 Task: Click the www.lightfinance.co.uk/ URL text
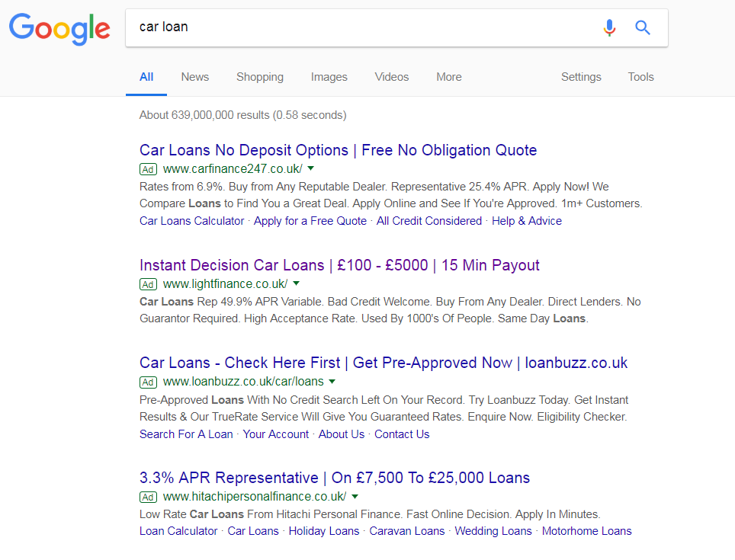pos(226,283)
